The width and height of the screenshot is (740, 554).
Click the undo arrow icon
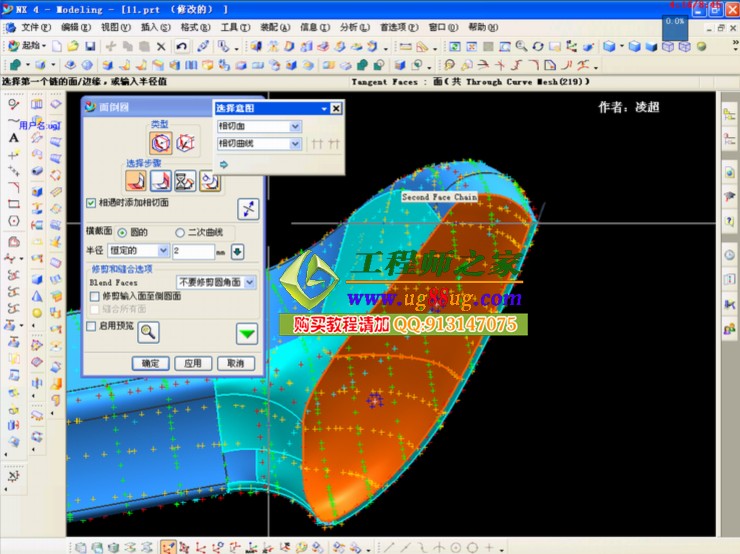(x=181, y=46)
